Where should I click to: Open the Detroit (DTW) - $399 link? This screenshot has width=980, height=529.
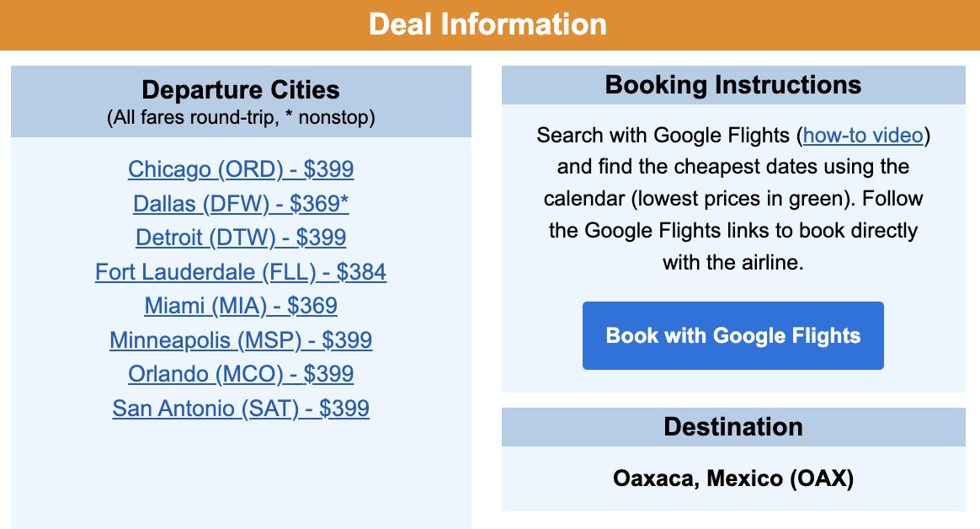(x=241, y=238)
